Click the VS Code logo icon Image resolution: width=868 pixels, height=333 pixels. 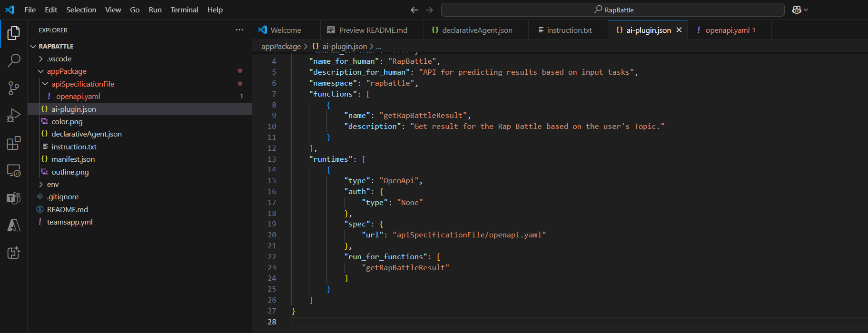10,10
